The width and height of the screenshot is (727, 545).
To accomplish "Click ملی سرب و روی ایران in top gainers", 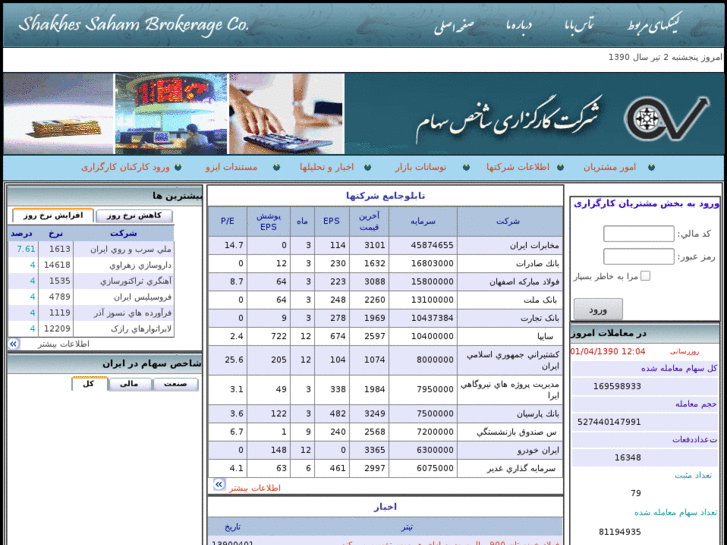I will pyautogui.click(x=131, y=250).
